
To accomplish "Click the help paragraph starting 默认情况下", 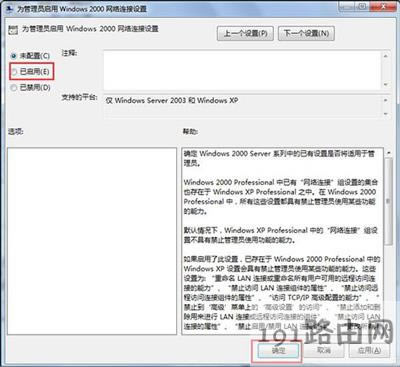I will click(x=280, y=235).
